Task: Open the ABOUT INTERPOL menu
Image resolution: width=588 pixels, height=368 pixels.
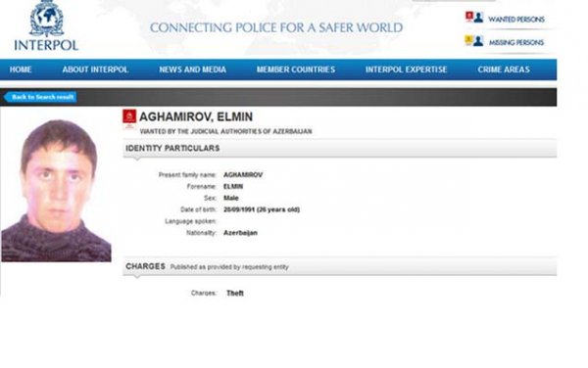Action: click(95, 69)
